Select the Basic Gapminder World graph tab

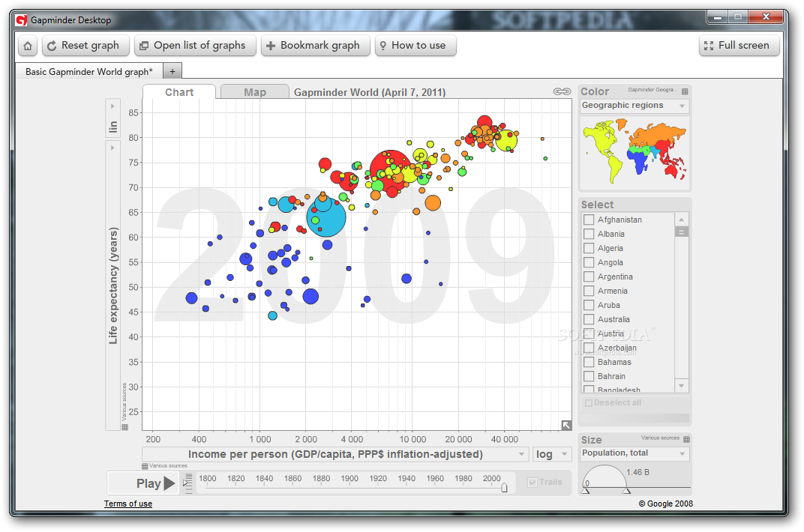89,72
